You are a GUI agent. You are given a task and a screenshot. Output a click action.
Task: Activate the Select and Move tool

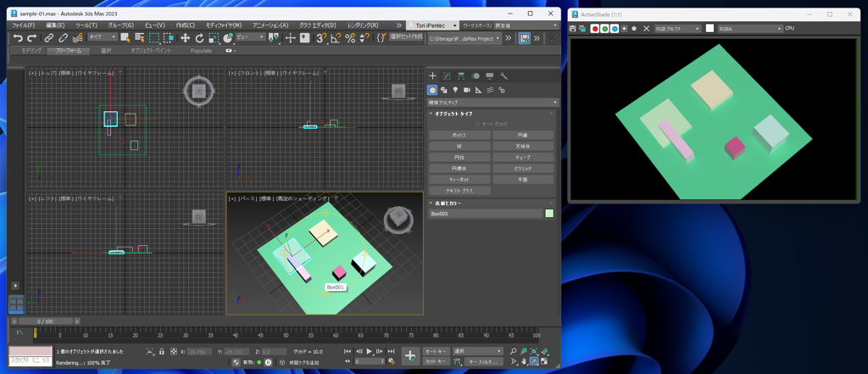click(186, 37)
